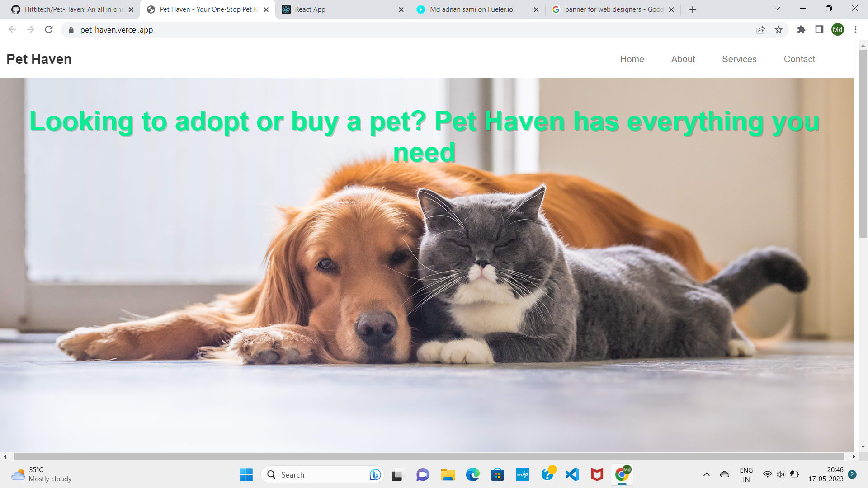Open a new browser tab

pos(693,9)
